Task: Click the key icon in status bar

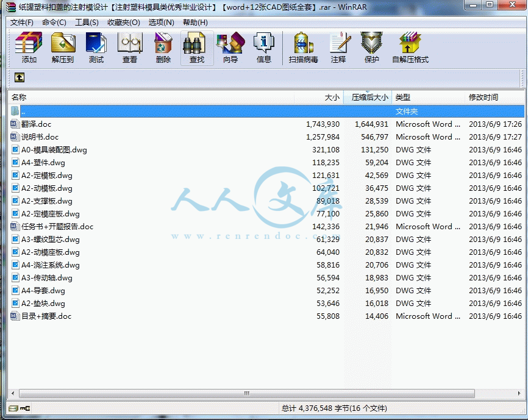Action: (x=25, y=408)
